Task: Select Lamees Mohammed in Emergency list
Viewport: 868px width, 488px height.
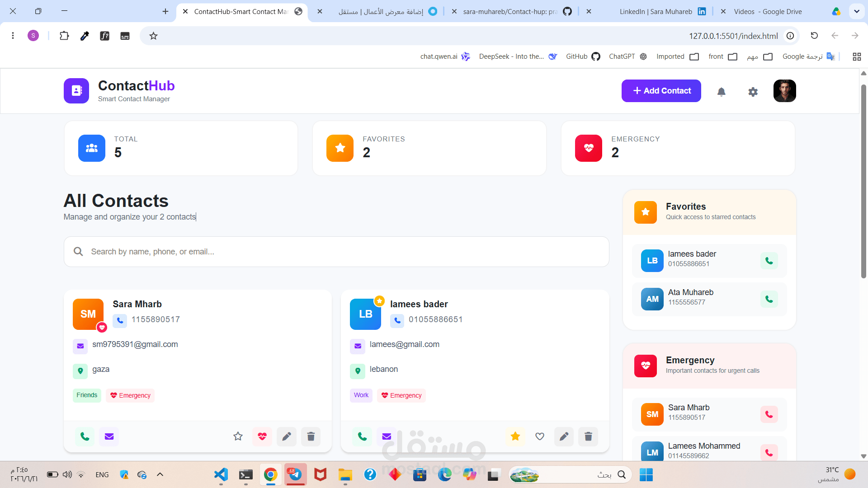Action: point(709,450)
